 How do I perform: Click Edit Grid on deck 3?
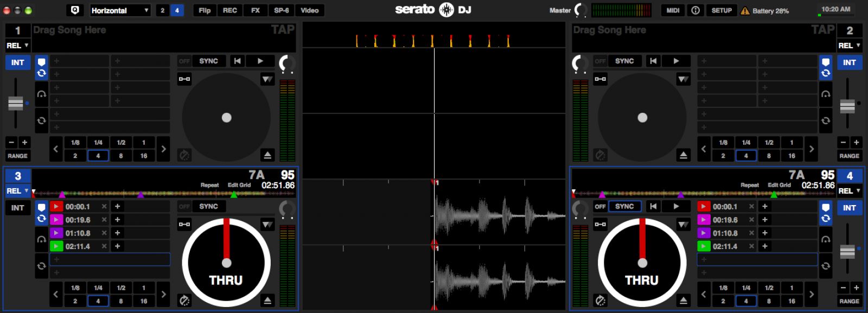pos(239,185)
